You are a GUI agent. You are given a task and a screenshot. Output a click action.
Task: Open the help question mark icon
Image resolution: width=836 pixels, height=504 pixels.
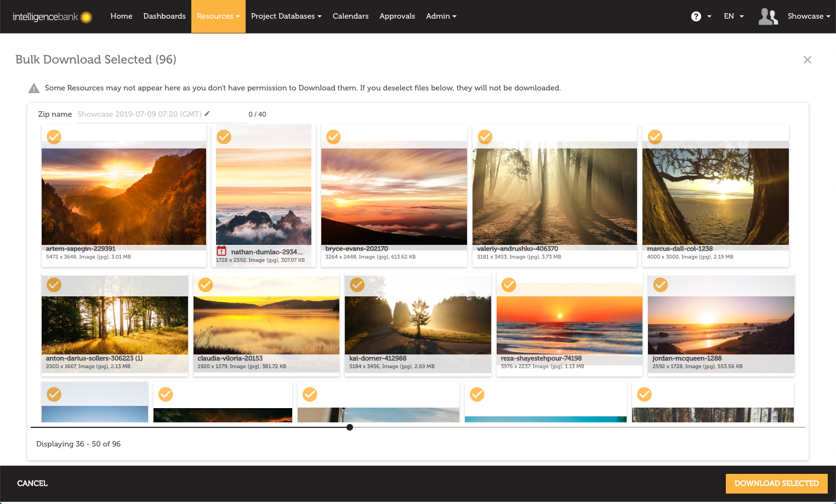pos(696,16)
